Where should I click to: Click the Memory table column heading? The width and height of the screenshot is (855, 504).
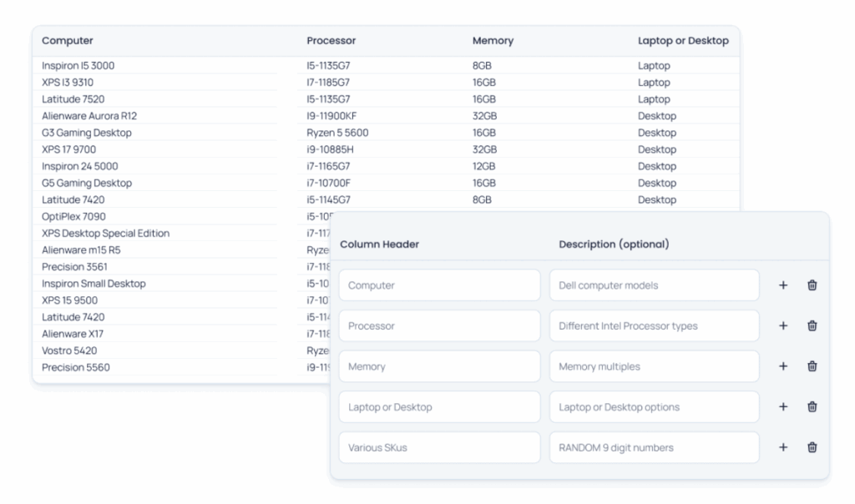point(493,41)
